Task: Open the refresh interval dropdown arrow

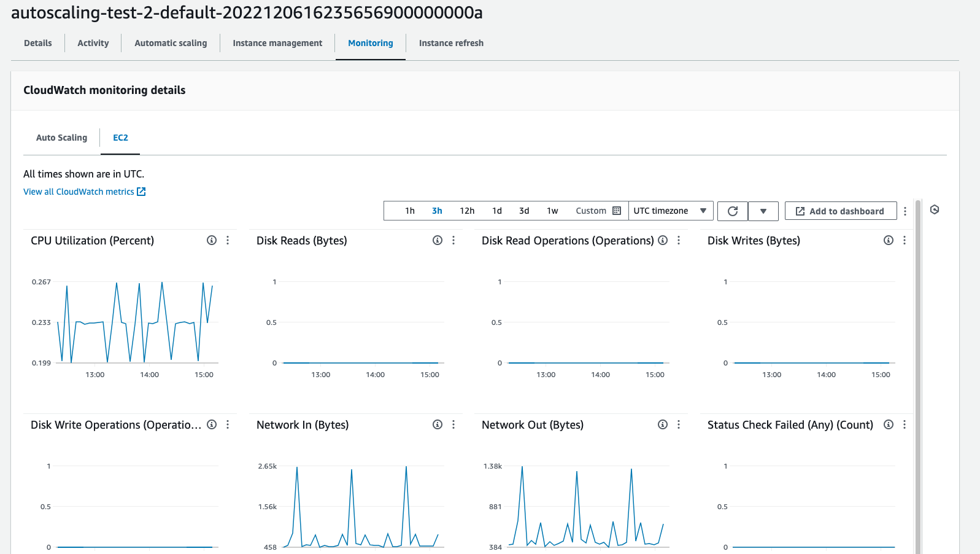Action: [763, 211]
